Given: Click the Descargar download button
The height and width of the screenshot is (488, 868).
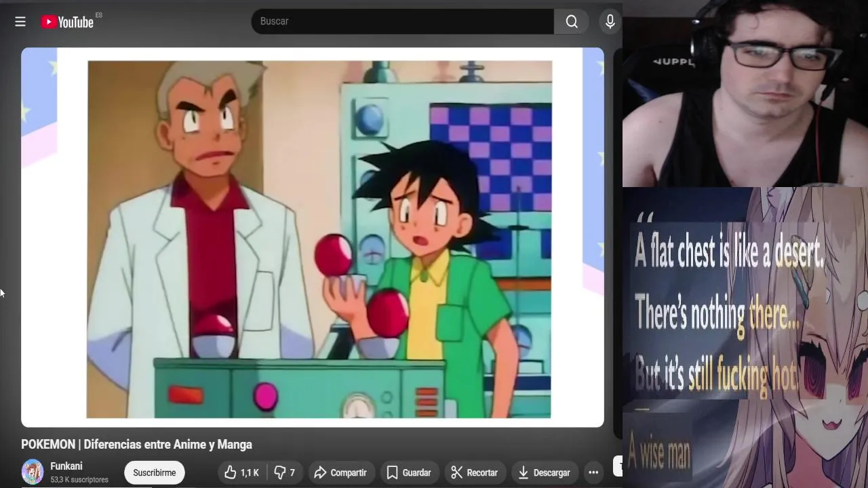Looking at the screenshot, I should coord(544,472).
